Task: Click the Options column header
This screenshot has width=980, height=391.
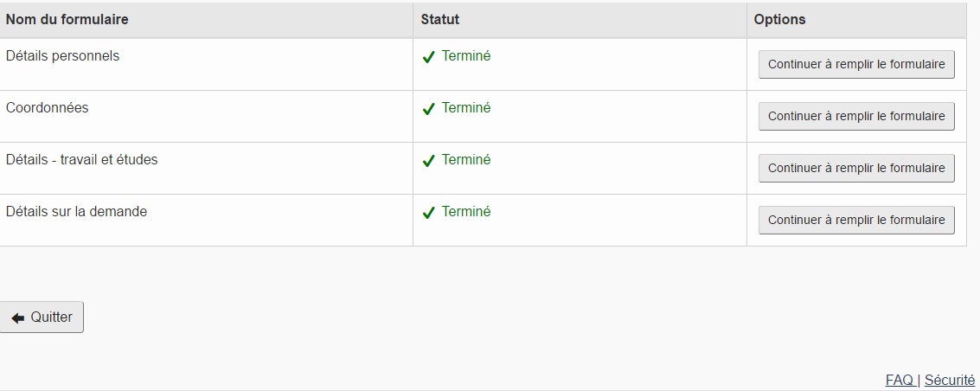Action: (x=779, y=19)
